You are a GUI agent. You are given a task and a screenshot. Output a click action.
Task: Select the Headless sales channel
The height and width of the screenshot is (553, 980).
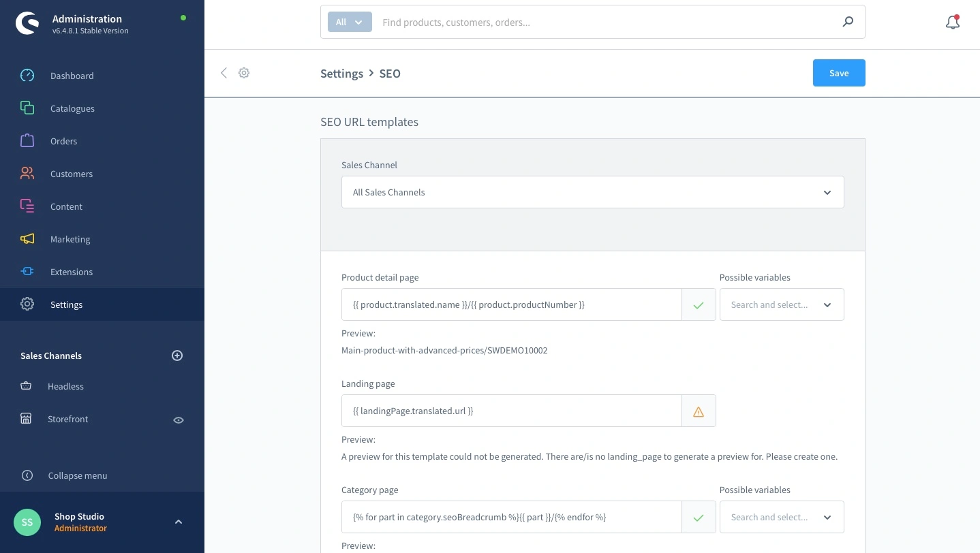point(65,386)
